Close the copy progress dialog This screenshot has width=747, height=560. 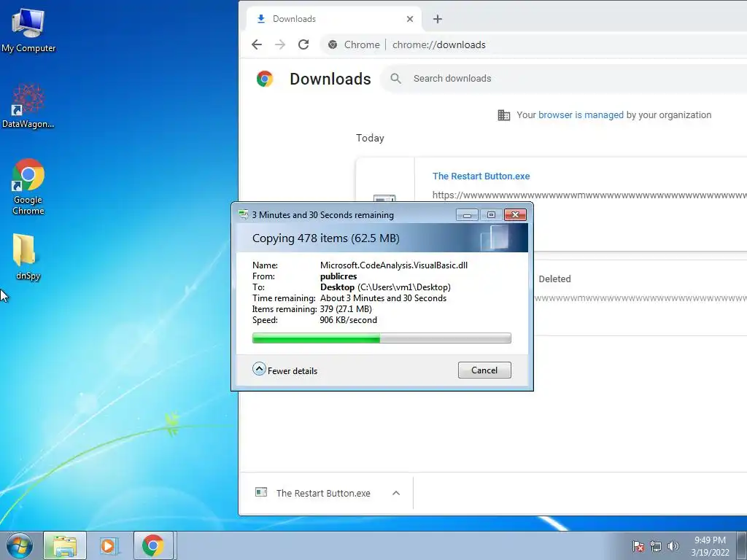tap(516, 215)
